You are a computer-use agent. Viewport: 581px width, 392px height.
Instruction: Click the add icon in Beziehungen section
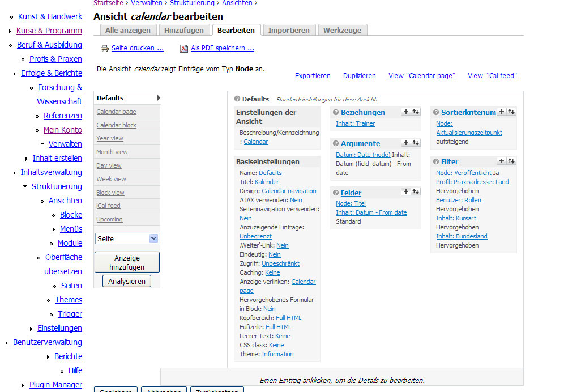click(406, 112)
